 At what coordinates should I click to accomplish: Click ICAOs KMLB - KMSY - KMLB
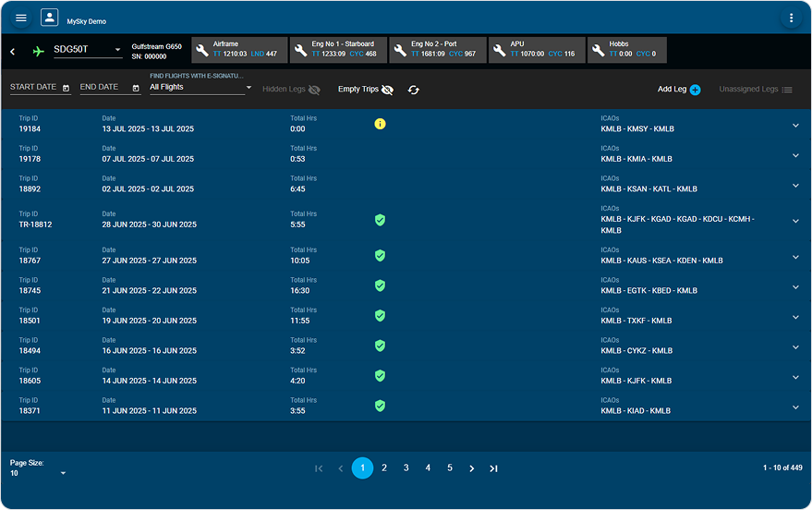(x=637, y=129)
